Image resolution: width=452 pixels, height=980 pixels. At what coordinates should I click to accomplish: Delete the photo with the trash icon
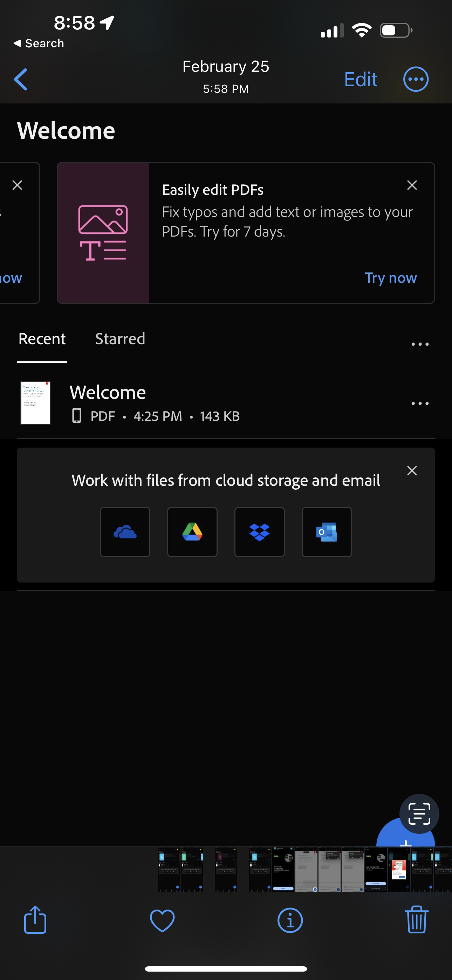pos(417,919)
